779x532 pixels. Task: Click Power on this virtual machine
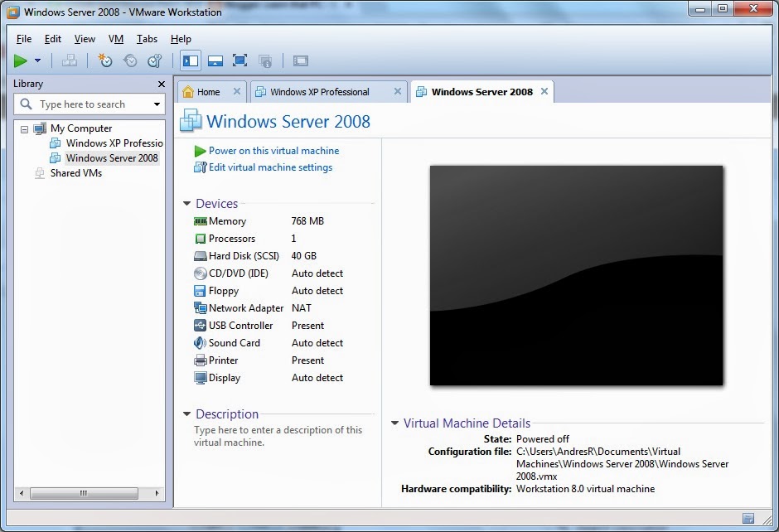[x=273, y=151]
